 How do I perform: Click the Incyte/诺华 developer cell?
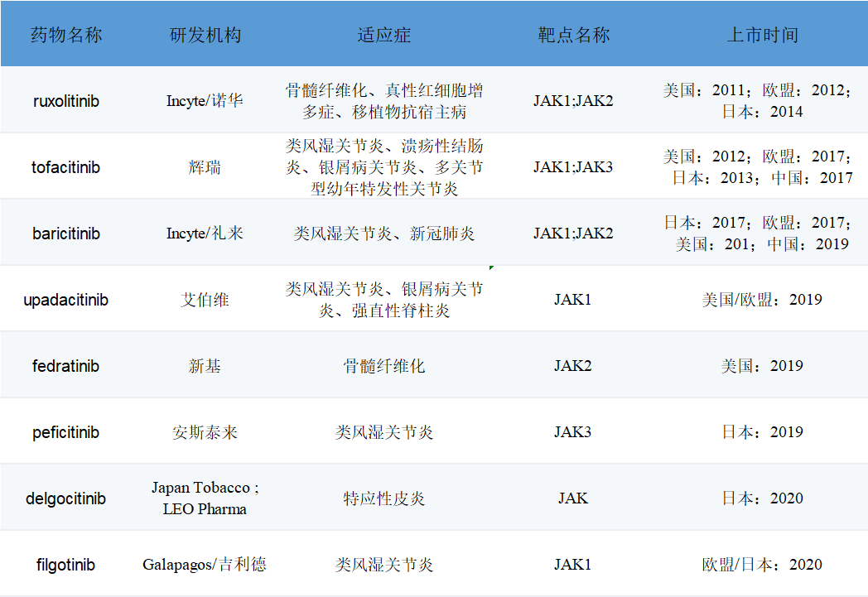(205, 101)
